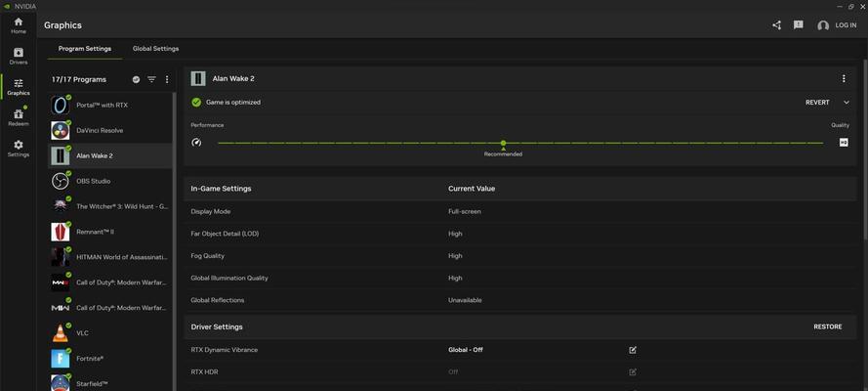
Task: Open the Redeem section
Action: pyautogui.click(x=19, y=117)
